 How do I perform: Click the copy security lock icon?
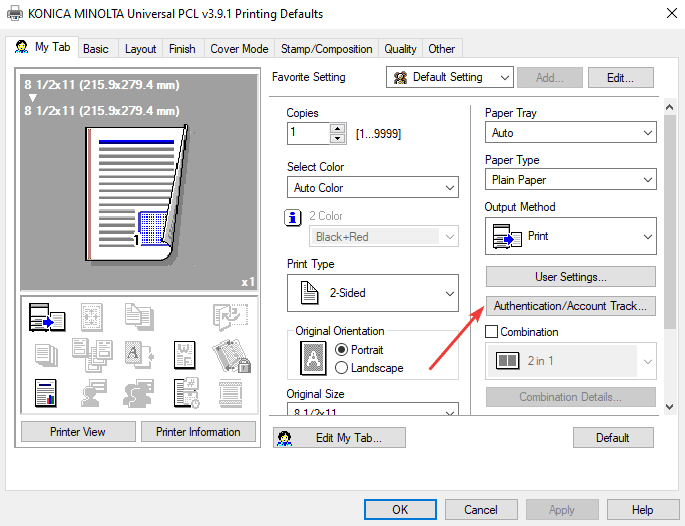click(x=229, y=353)
